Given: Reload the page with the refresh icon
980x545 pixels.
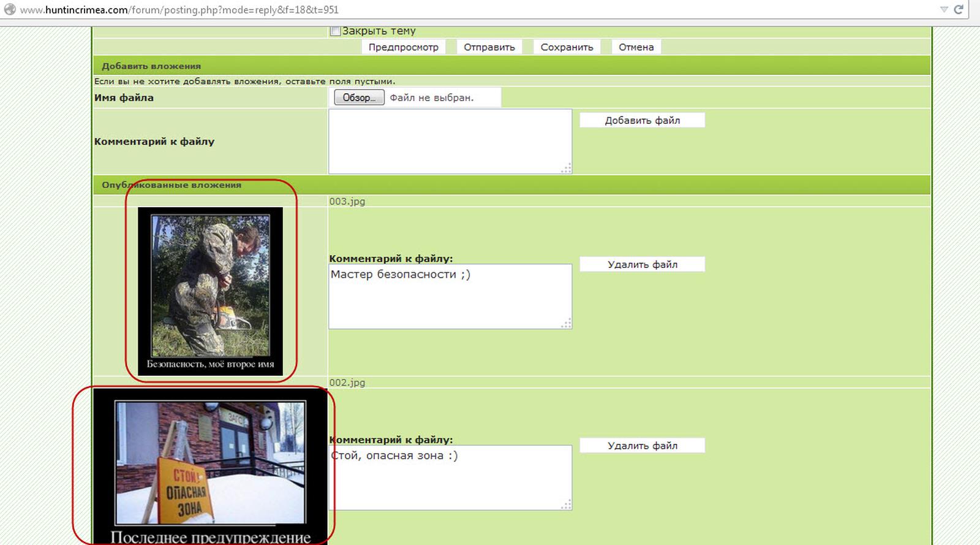Looking at the screenshot, I should [x=959, y=9].
